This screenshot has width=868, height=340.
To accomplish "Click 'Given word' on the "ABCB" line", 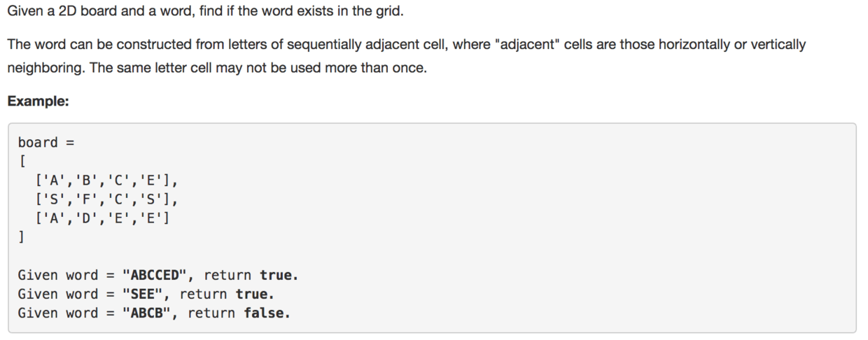I will click(x=57, y=313).
